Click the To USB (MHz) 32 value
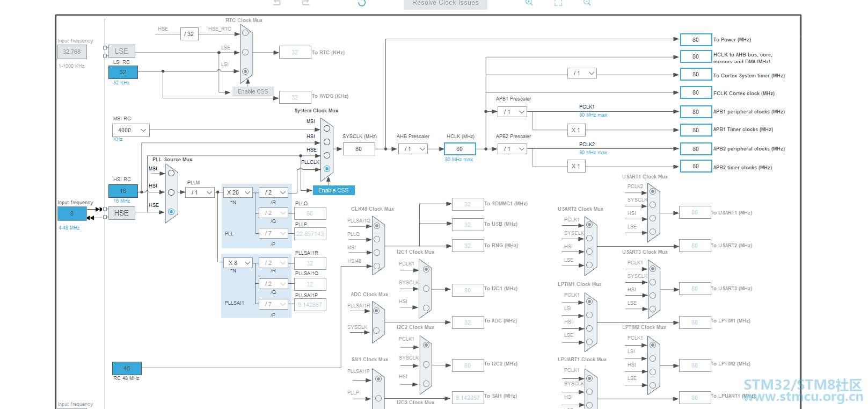This screenshot has width=868, height=409. (468, 225)
